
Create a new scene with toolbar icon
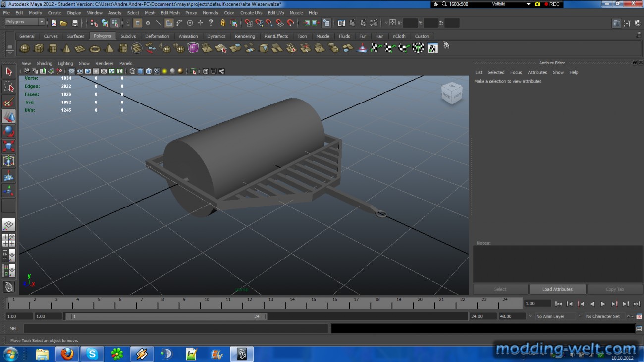54,23
